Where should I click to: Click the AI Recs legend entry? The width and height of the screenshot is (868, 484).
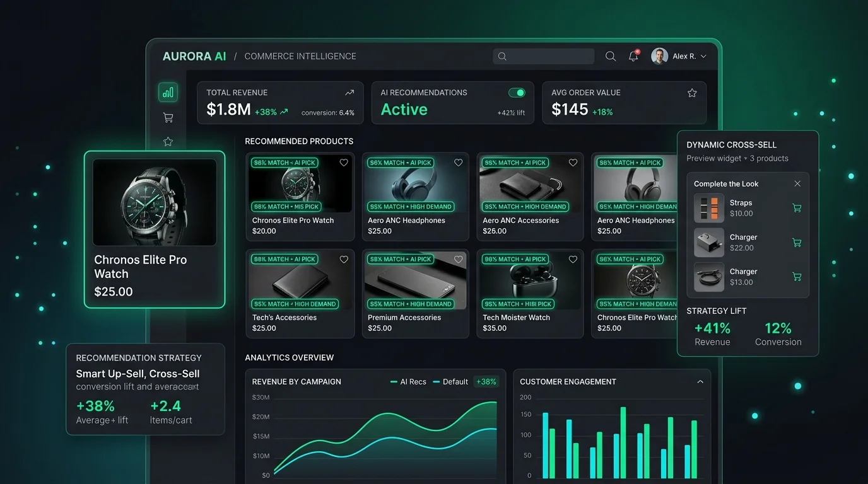(408, 382)
